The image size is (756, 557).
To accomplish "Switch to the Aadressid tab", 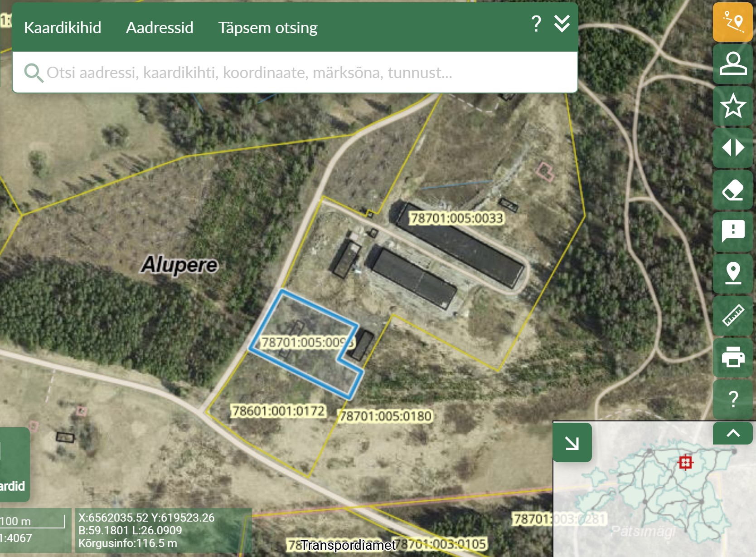I will pyautogui.click(x=160, y=28).
